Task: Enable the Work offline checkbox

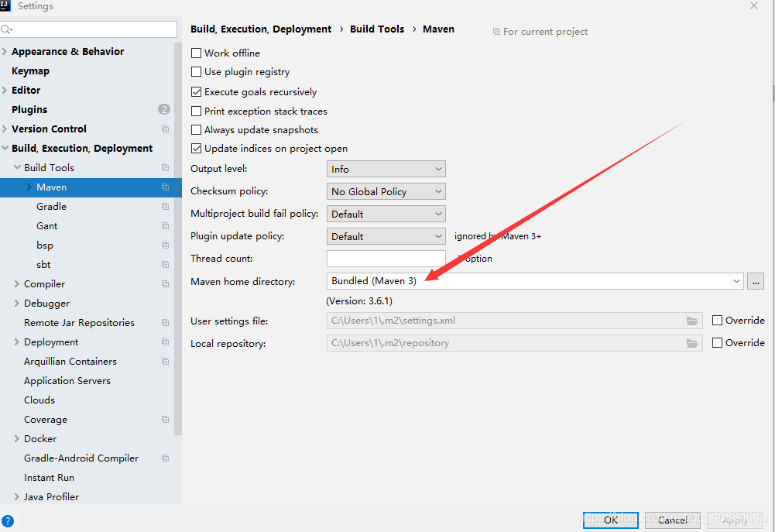Action: pyautogui.click(x=196, y=53)
